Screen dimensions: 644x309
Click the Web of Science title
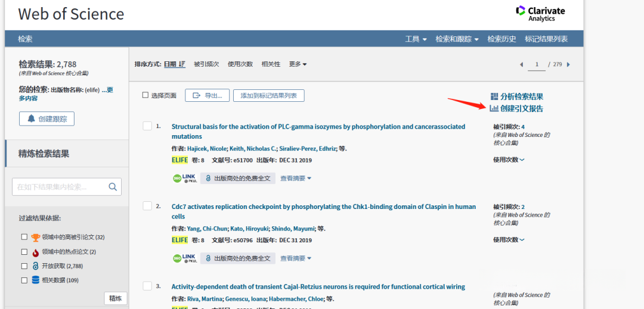point(71,14)
